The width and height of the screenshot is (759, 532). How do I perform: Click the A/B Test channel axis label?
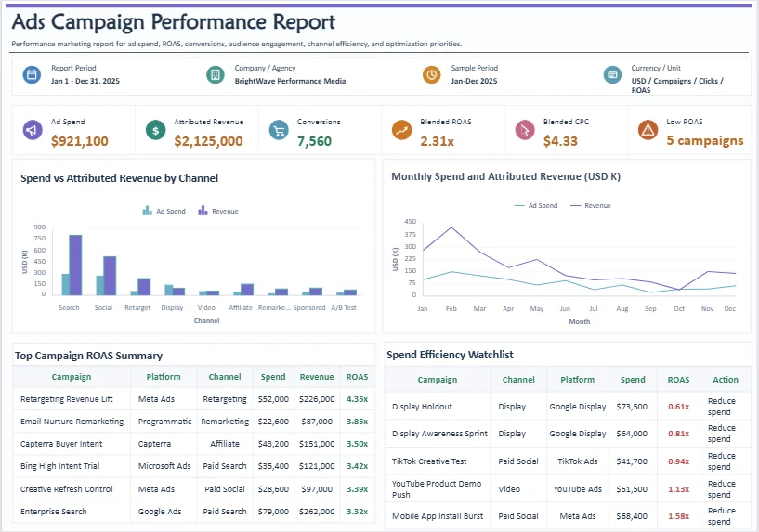coord(344,307)
